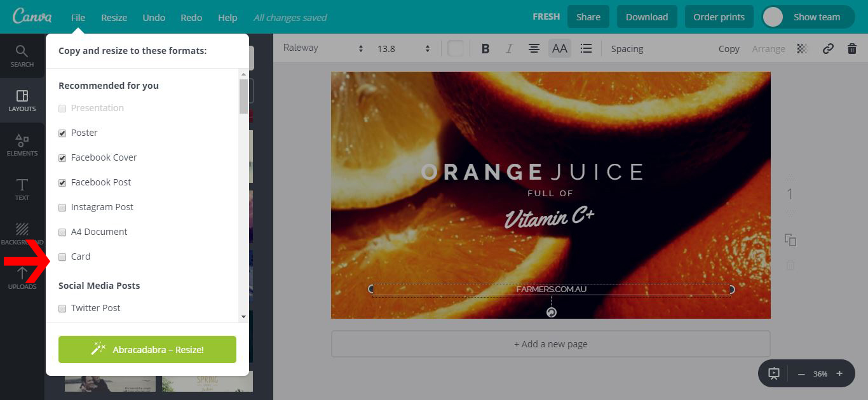Open the Spacing options dropdown
This screenshot has width=868, height=400.
627,48
